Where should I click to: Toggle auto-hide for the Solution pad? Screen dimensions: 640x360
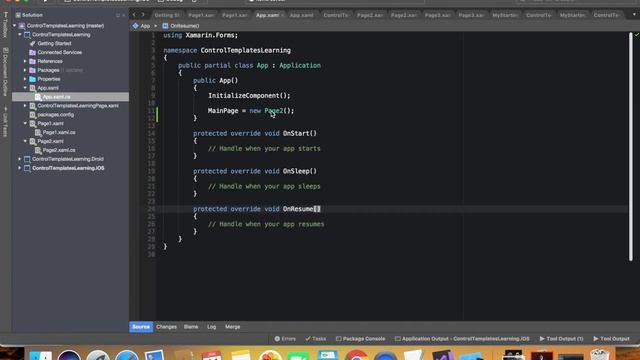[118, 15]
